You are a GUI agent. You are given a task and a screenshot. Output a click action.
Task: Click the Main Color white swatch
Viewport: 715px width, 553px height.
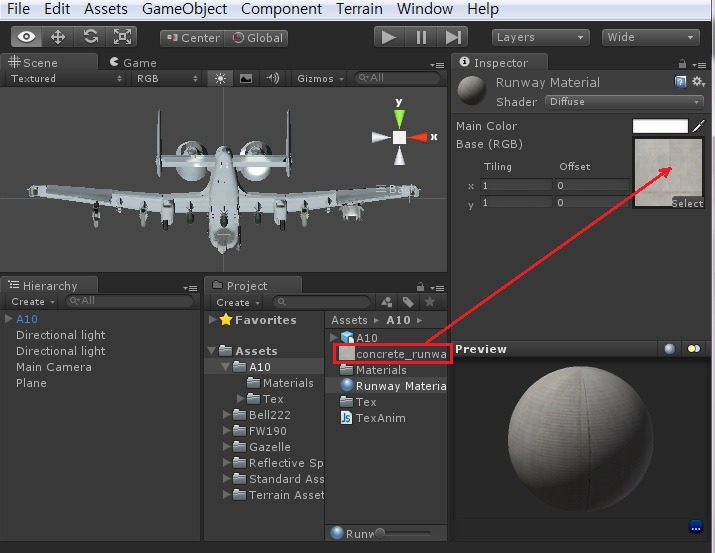click(660, 126)
